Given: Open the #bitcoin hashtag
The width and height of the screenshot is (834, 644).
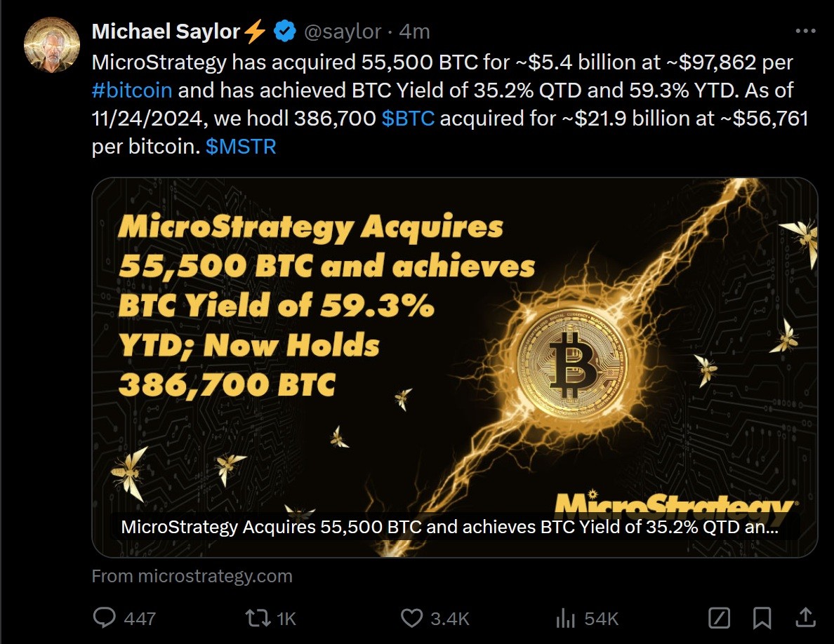Looking at the screenshot, I should click(132, 90).
